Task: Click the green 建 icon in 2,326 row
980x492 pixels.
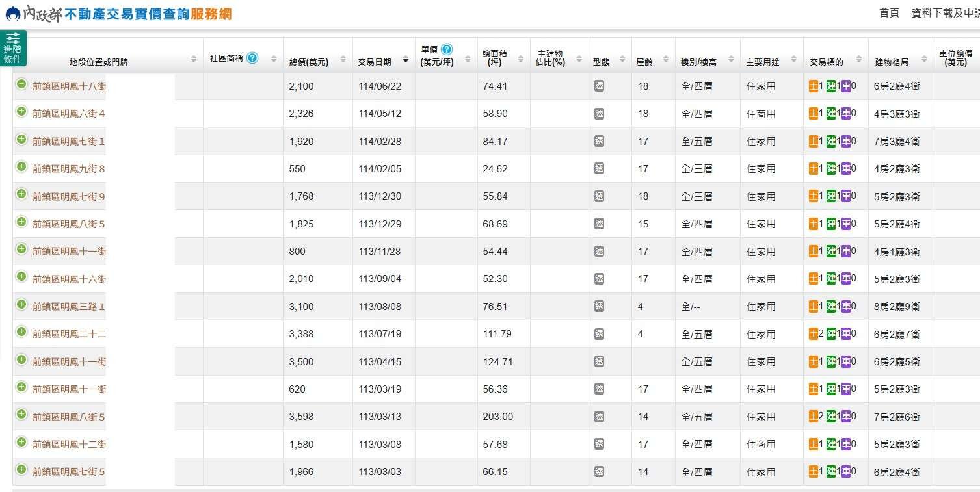Action: (x=830, y=113)
